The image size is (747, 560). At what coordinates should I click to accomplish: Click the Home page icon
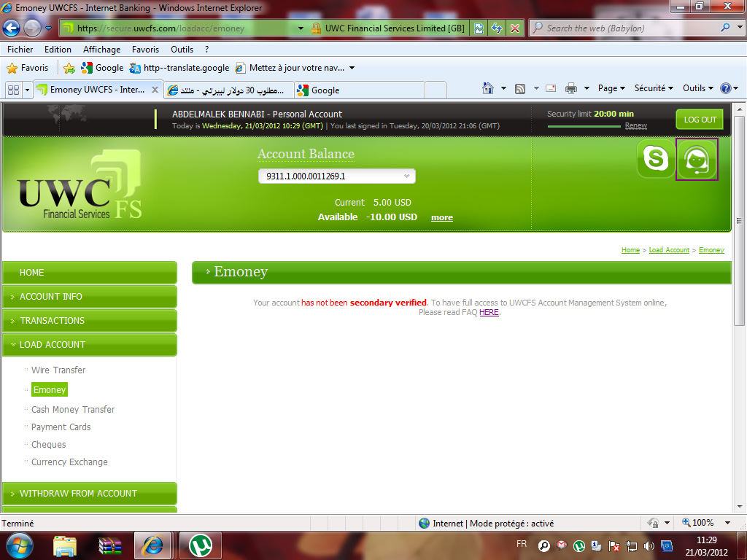tap(488, 88)
